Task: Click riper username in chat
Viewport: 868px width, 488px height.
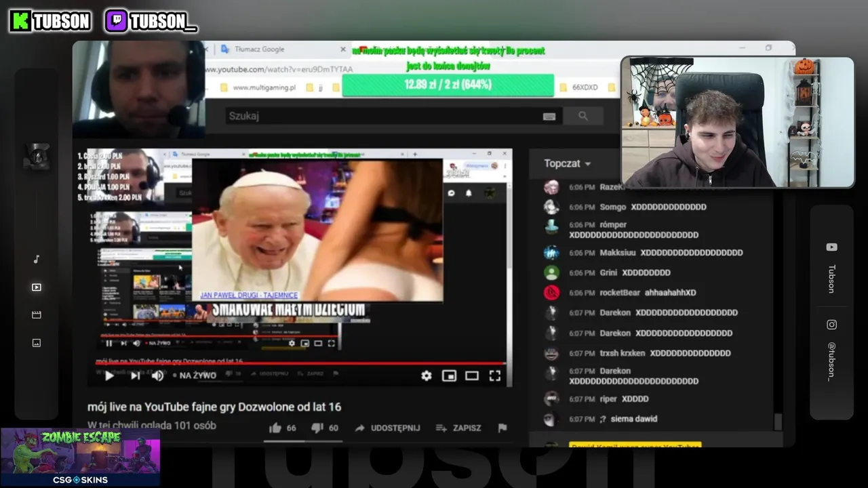Action: coord(608,399)
